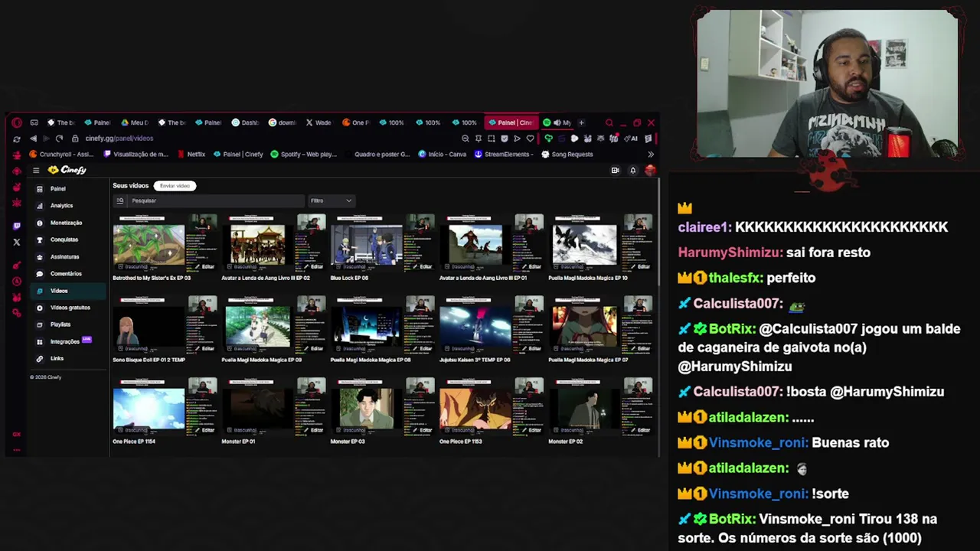Click the Opera logo menu button
This screenshot has height=551, width=980.
(x=17, y=122)
